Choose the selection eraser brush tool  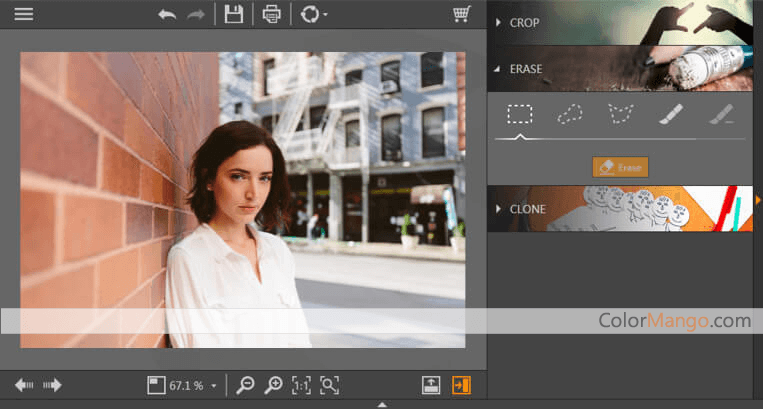pyautogui.click(x=721, y=115)
